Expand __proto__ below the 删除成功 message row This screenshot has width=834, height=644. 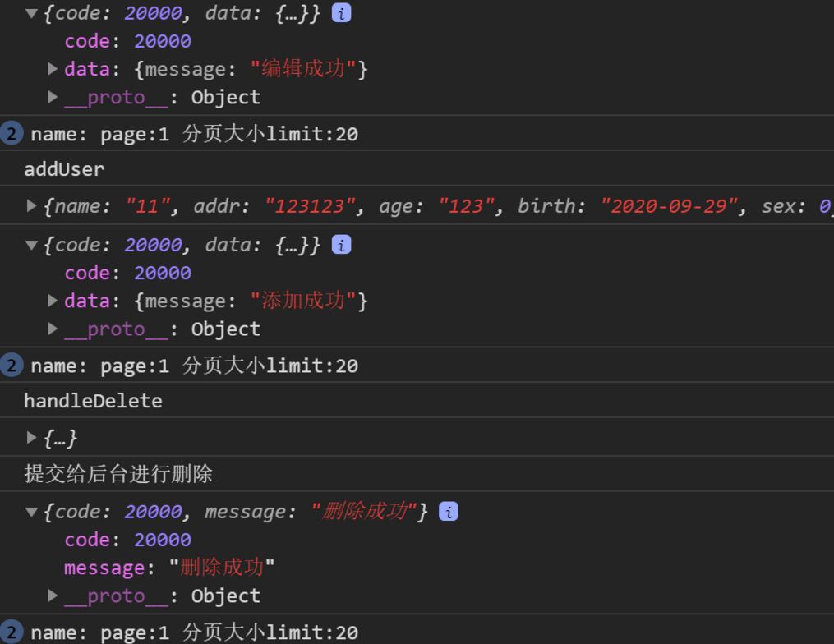(x=53, y=596)
